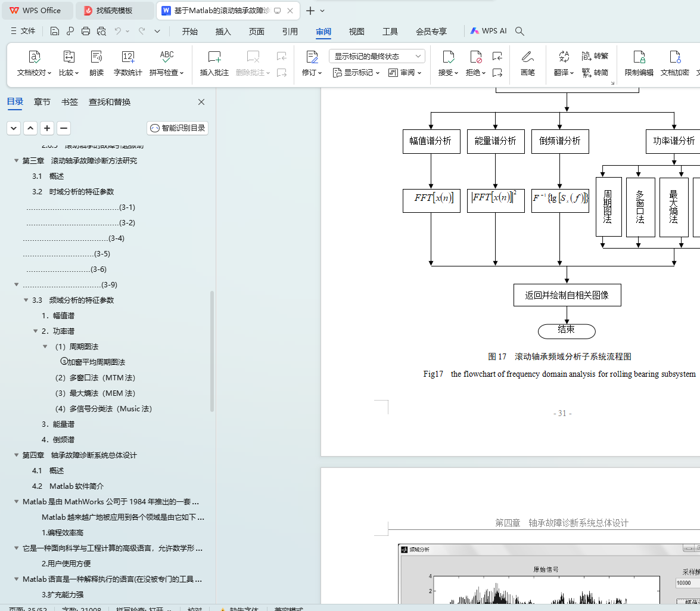The height and width of the screenshot is (611, 700).
Task: Click 智能识别目录 button
Action: (x=178, y=128)
